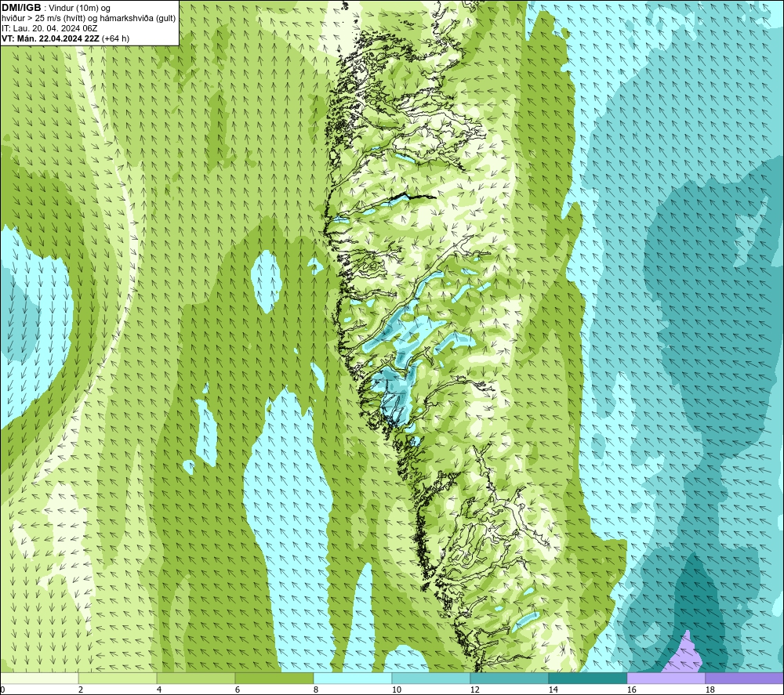
Task: Click the legend scale label "0"
Action: [x=2, y=690]
